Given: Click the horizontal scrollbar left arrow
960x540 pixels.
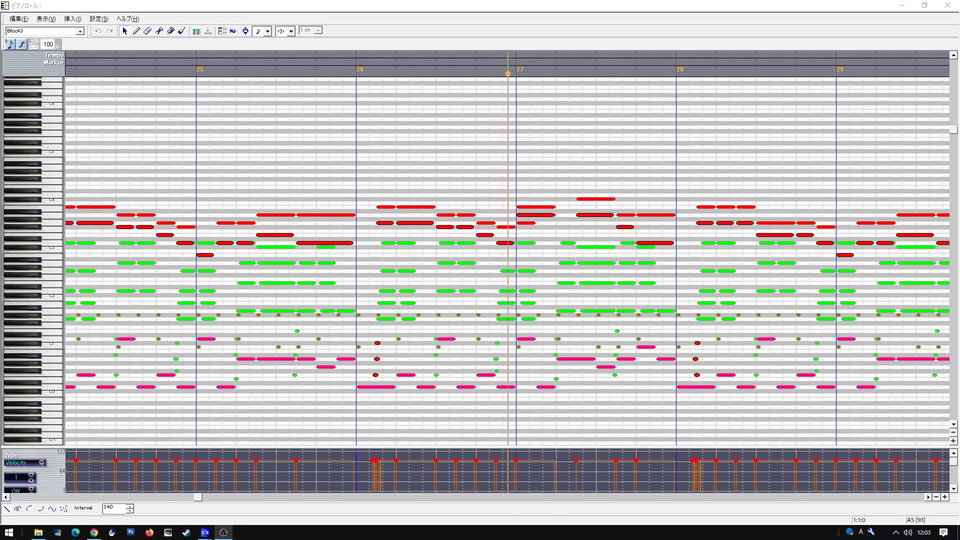Looking at the screenshot, I should click(x=6, y=497).
